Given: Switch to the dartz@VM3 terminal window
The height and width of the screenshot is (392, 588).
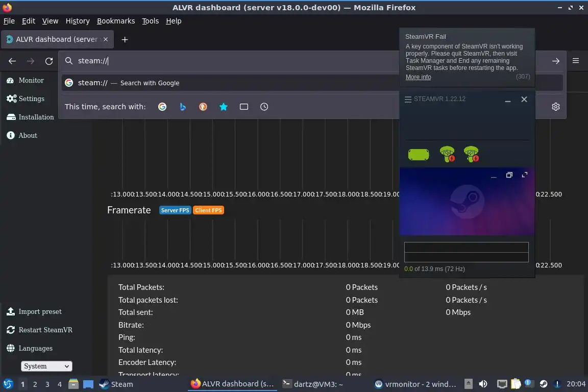Looking at the screenshot, I should click(313, 384).
